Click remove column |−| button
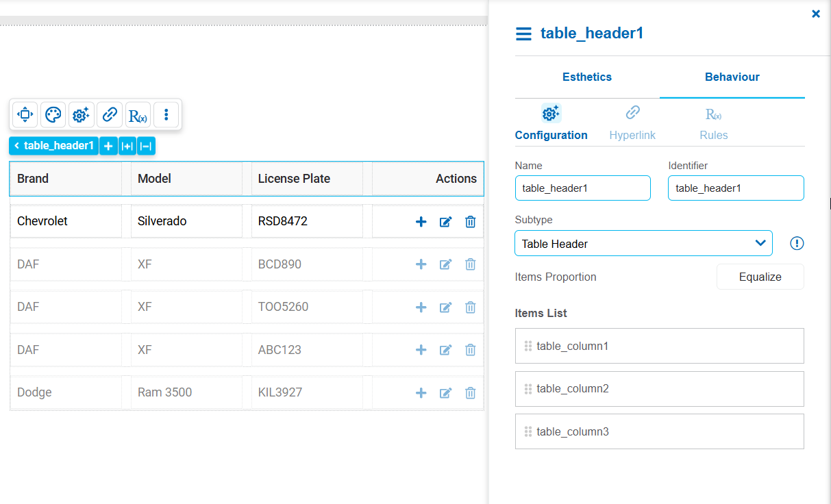Viewport: 831px width, 504px height. pos(146,146)
